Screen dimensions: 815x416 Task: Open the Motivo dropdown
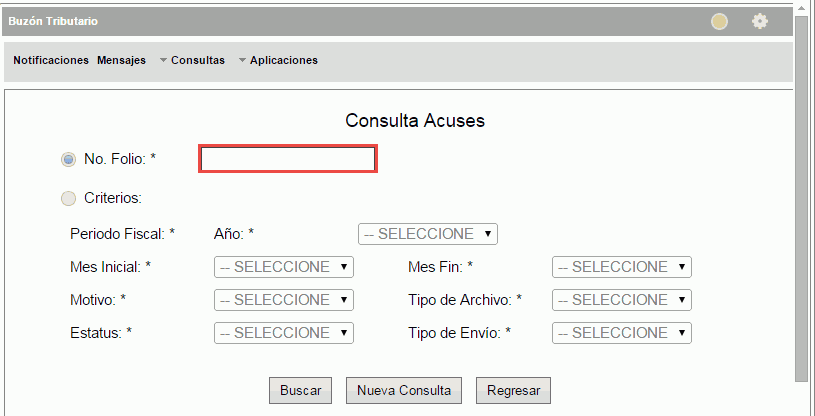[284, 300]
